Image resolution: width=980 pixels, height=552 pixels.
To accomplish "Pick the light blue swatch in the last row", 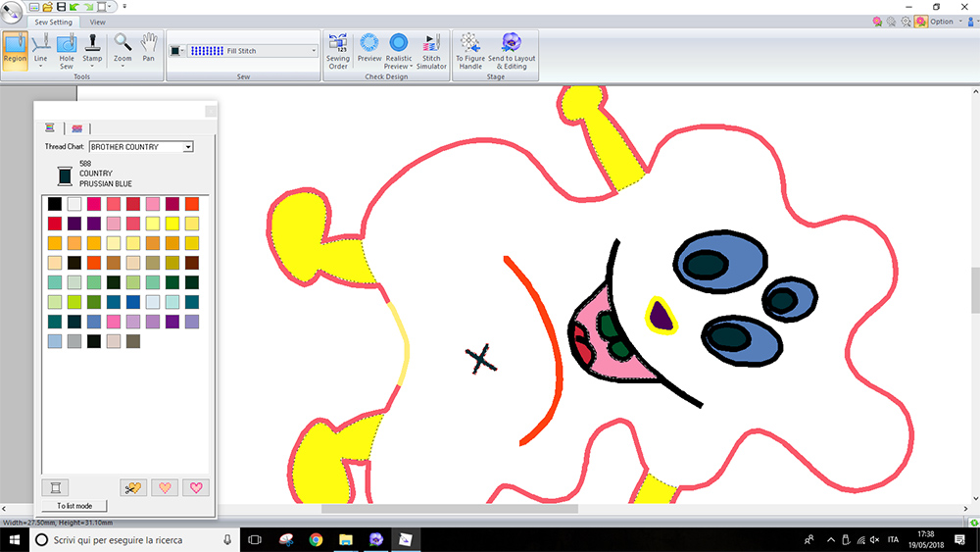I will (x=55, y=340).
